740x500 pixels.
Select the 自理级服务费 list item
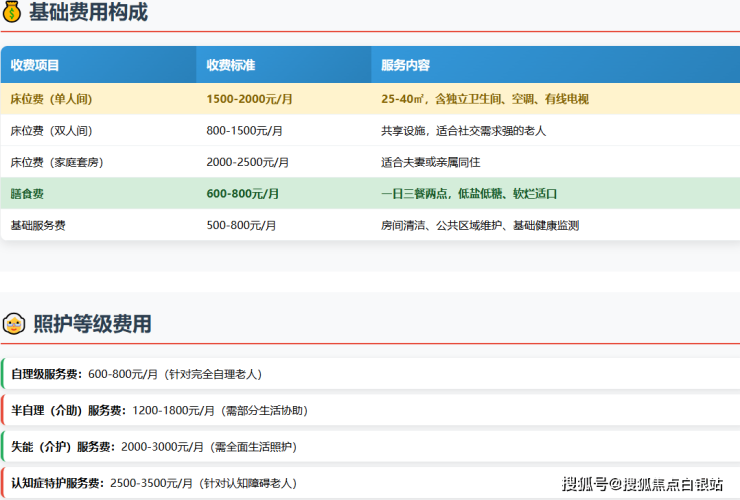click(135, 374)
